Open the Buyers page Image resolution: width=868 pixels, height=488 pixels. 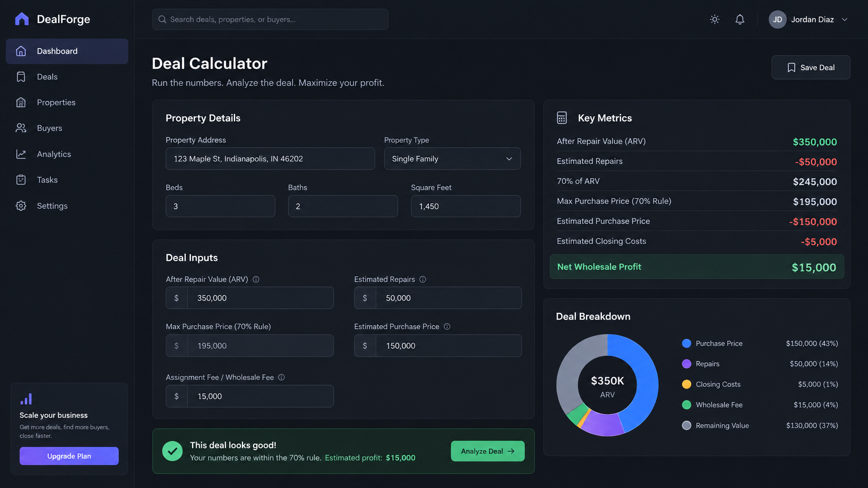coord(67,128)
